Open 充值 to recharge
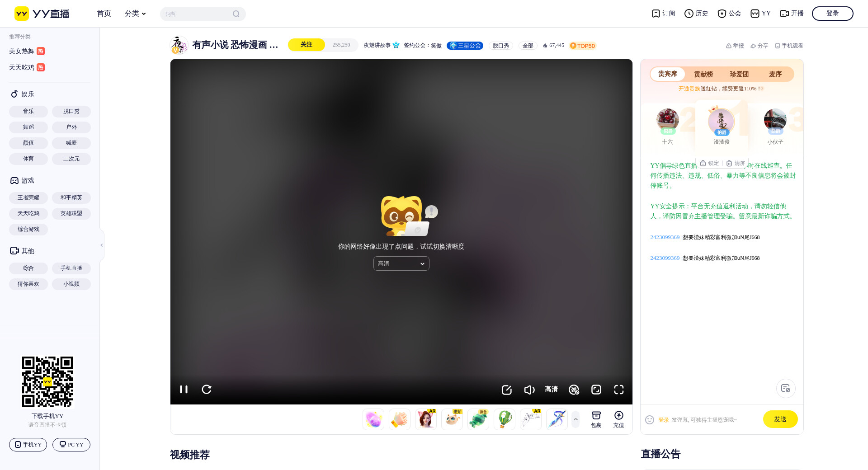868x470 pixels. click(x=619, y=419)
